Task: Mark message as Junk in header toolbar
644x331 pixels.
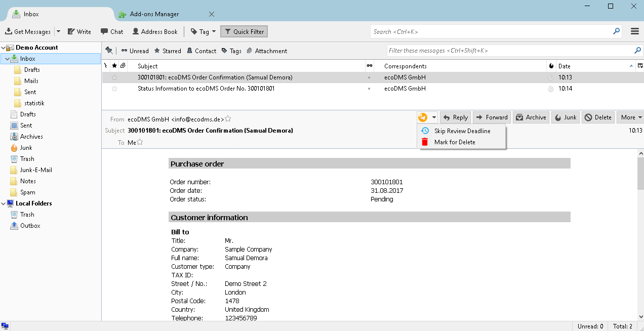Action: point(566,117)
